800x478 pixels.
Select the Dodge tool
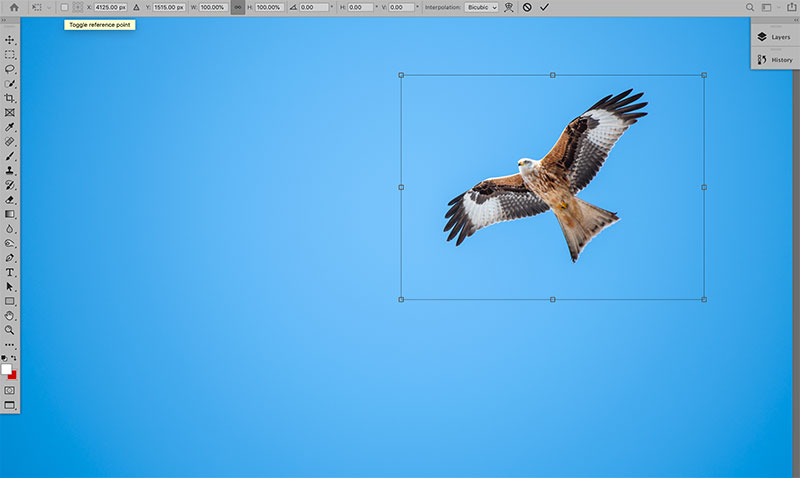pyautogui.click(x=10, y=243)
